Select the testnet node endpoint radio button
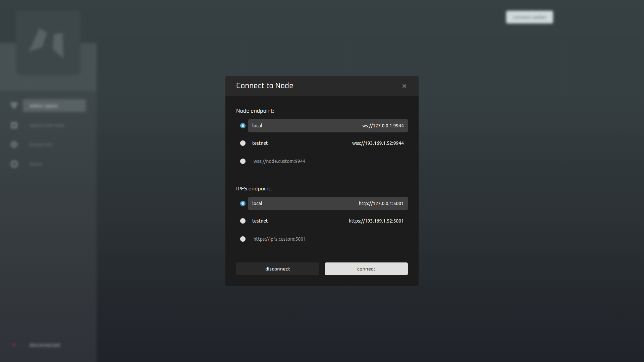This screenshot has width=644, height=362. [x=243, y=143]
